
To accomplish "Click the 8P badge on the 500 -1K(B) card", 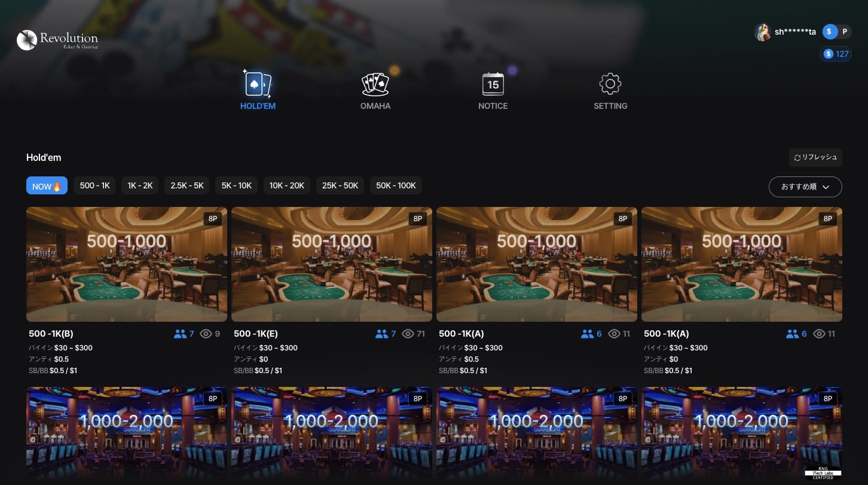I will coord(213,219).
